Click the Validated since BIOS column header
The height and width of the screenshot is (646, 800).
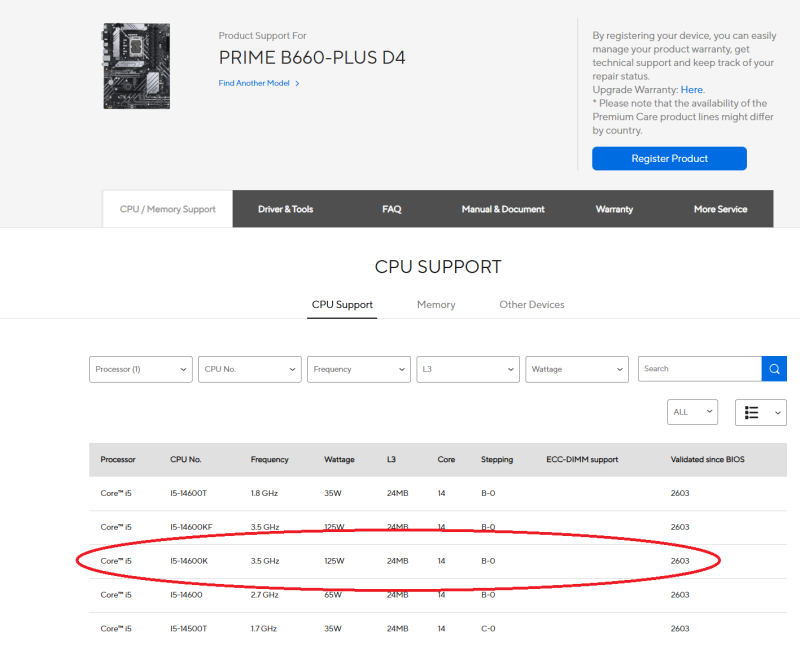(x=708, y=459)
